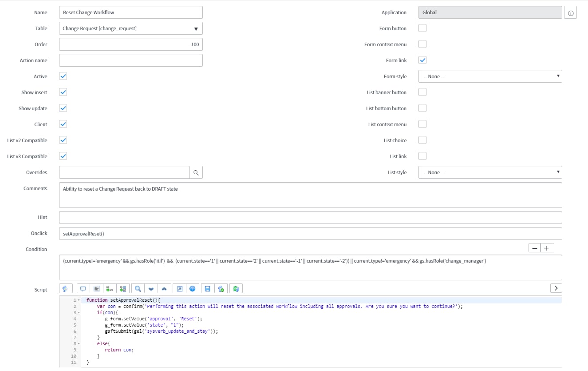This screenshot has height=371, width=588.
Task: Click the Name field containing Reset Change Workflow
Action: coord(131,12)
